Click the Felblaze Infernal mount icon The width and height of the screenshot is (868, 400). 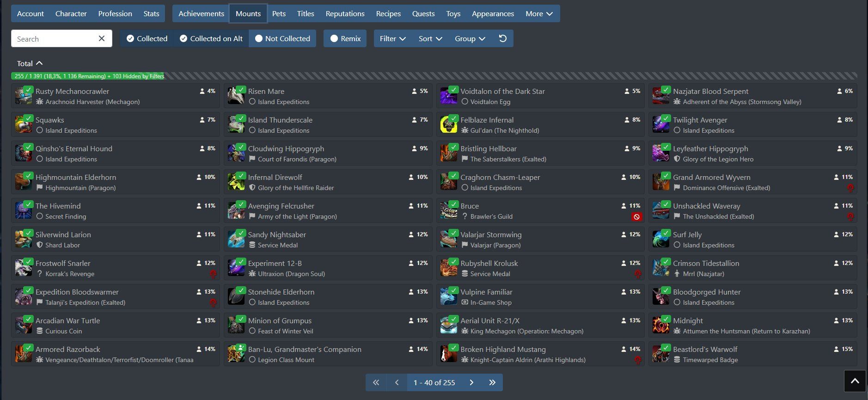448,124
